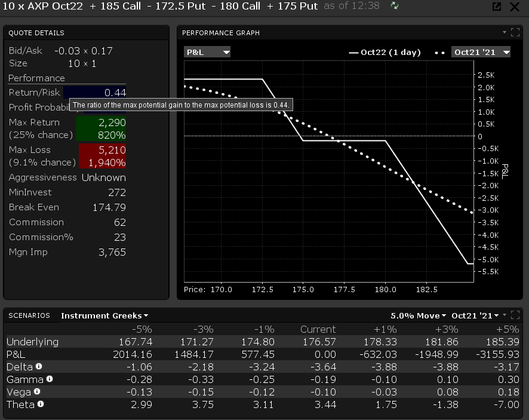The width and height of the screenshot is (529, 420).
Task: Click the strategy title 10 x AXP Oct22
Action: (42, 6)
